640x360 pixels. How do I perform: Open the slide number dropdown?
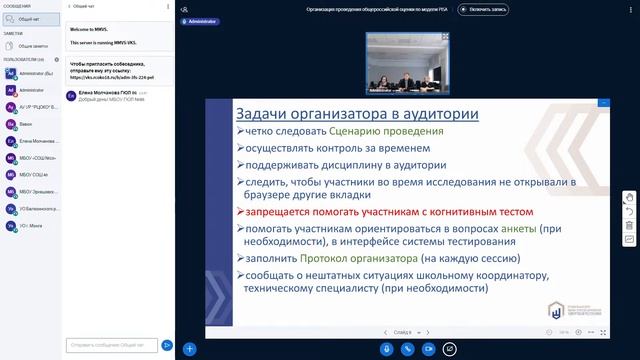407,332
